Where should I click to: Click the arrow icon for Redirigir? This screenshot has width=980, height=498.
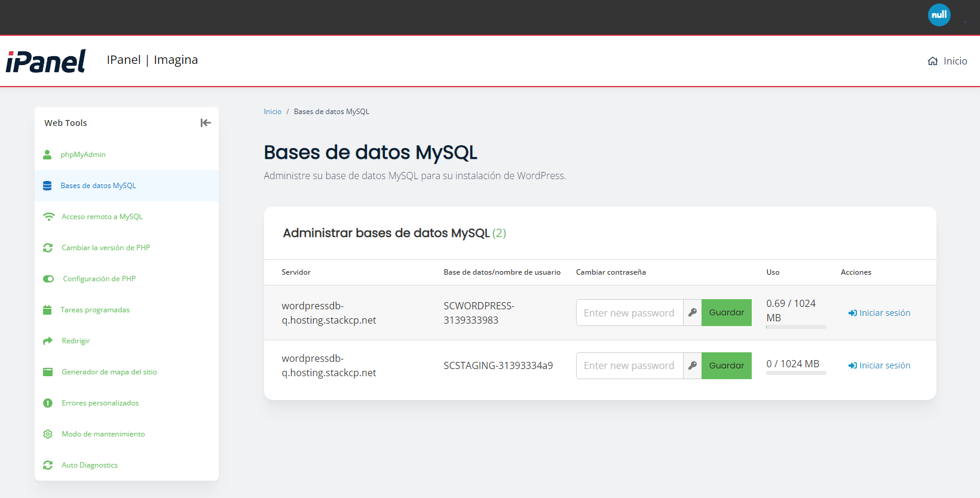click(x=48, y=341)
